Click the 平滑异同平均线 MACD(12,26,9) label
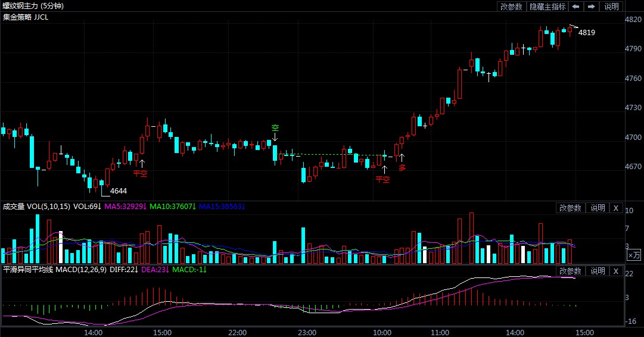 click(55, 270)
